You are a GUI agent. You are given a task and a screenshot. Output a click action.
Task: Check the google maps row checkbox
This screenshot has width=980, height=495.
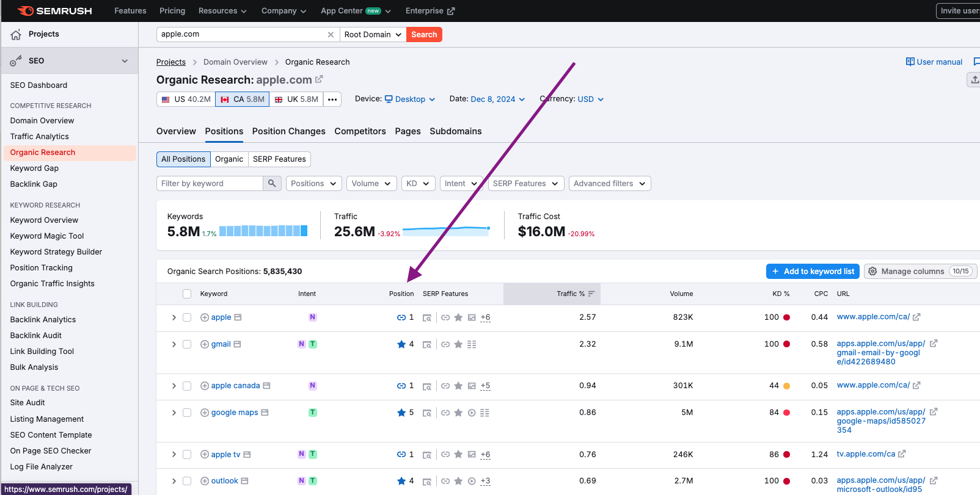pyautogui.click(x=187, y=413)
